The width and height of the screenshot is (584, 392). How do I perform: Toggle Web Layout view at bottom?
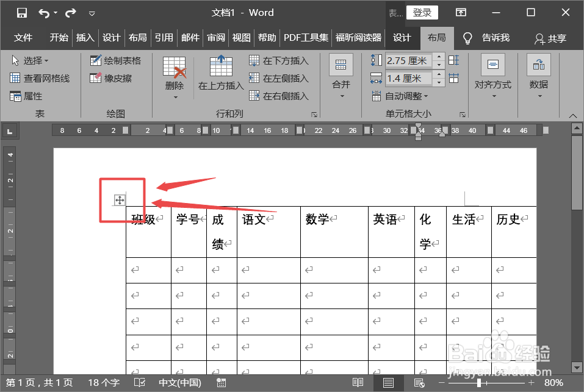(x=419, y=383)
